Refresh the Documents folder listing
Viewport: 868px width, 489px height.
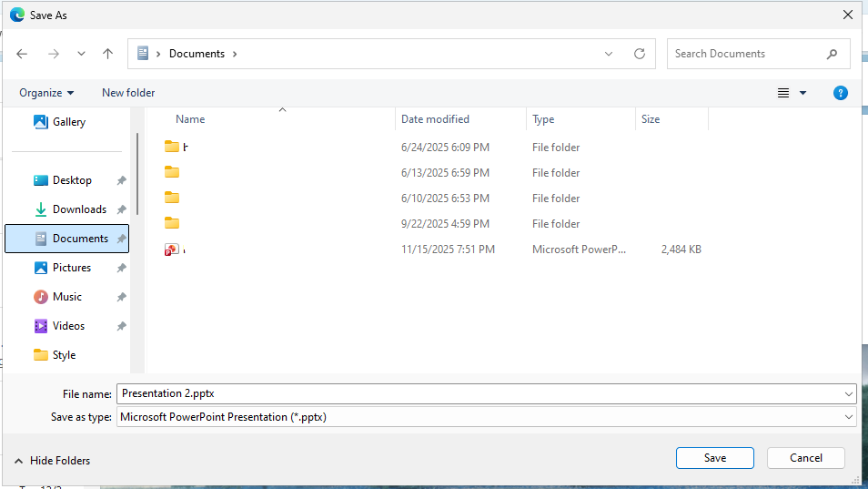click(640, 54)
